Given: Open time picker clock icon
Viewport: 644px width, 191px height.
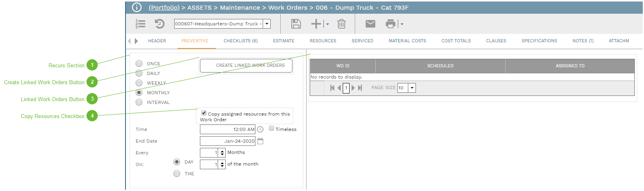Looking at the screenshot, I should (x=260, y=129).
